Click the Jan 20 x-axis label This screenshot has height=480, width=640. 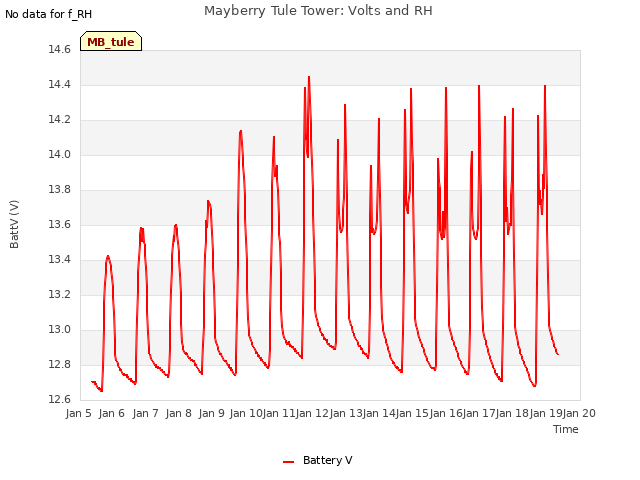pos(579,413)
